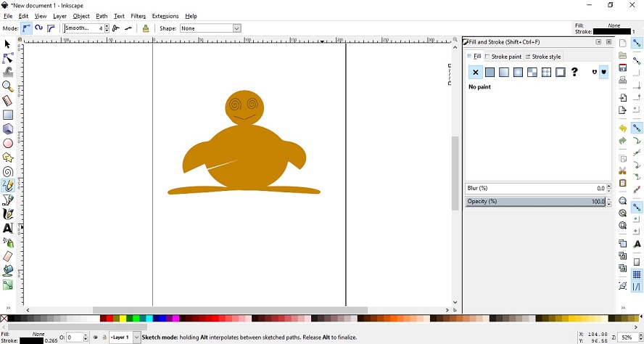Switch to the Stroke style tab
The height and width of the screenshot is (344, 644).
542,57
